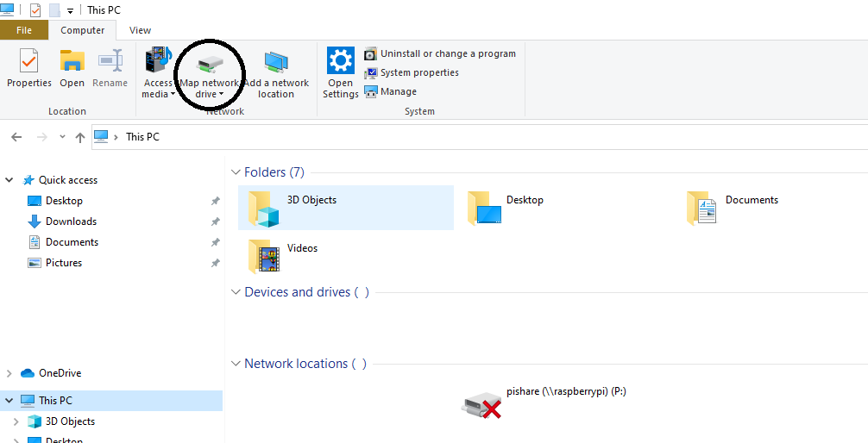Image resolution: width=868 pixels, height=443 pixels.
Task: Click the This PC address bar
Action: tap(431, 137)
